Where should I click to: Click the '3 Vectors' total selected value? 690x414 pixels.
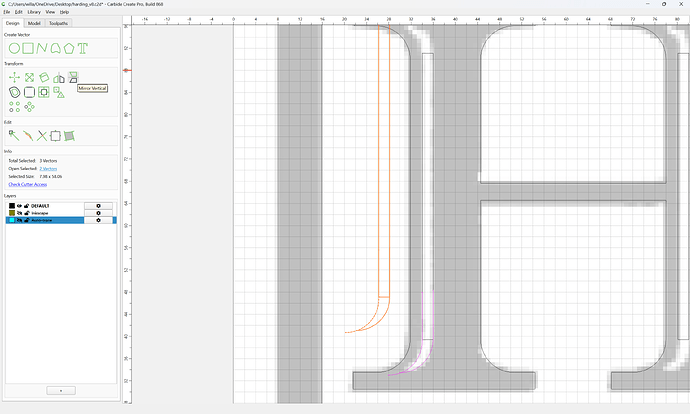(x=48, y=161)
